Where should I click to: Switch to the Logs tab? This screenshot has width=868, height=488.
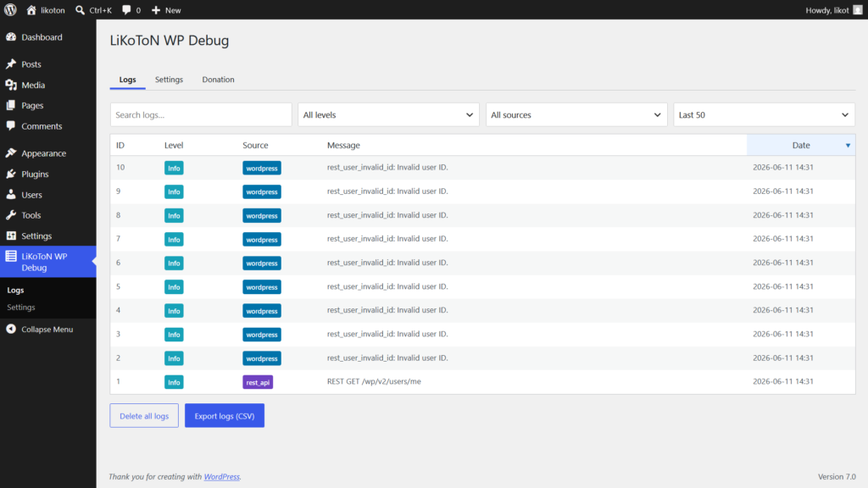click(127, 80)
